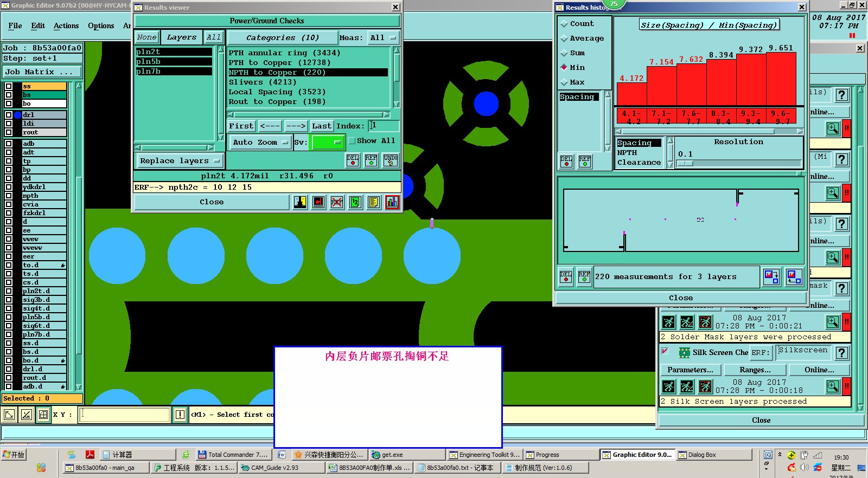Image resolution: width=868 pixels, height=478 pixels.
Task: Click the exclamation icon next to the X Y field
Action: [x=180, y=415]
